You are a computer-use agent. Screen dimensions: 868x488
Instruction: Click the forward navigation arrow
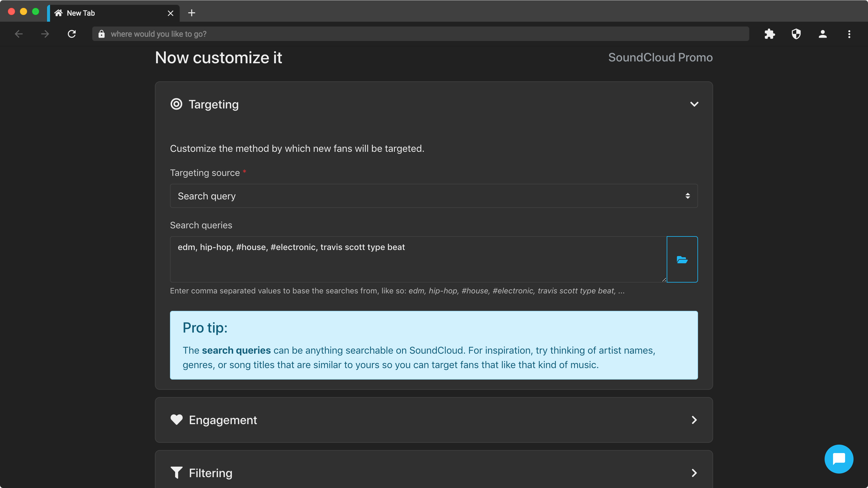45,34
